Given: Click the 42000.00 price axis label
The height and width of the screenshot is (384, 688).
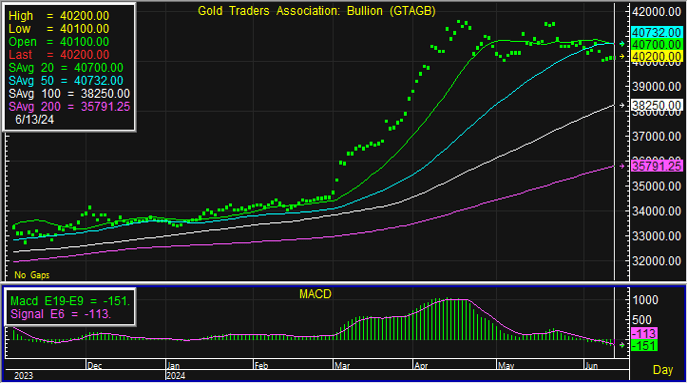Looking at the screenshot, I should click(x=656, y=12).
